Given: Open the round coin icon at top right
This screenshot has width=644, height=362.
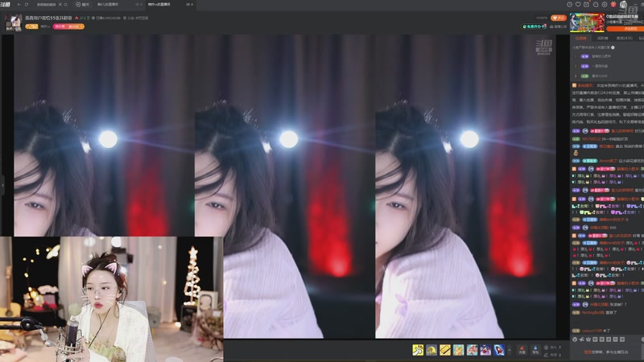Looking at the screenshot, I should pos(605,5).
